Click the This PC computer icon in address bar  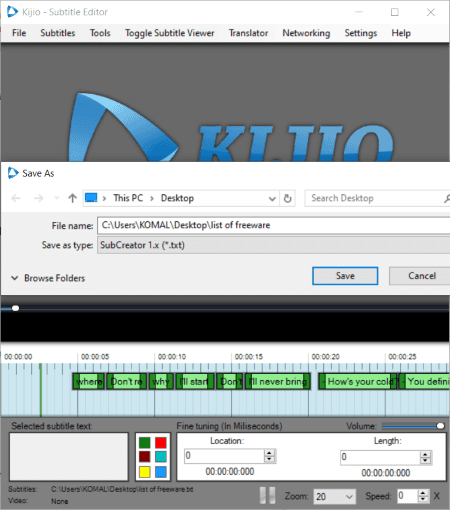point(91,198)
